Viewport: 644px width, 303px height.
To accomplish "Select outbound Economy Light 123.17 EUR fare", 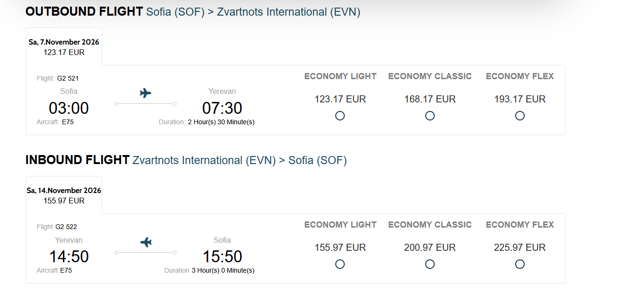I will tap(340, 116).
